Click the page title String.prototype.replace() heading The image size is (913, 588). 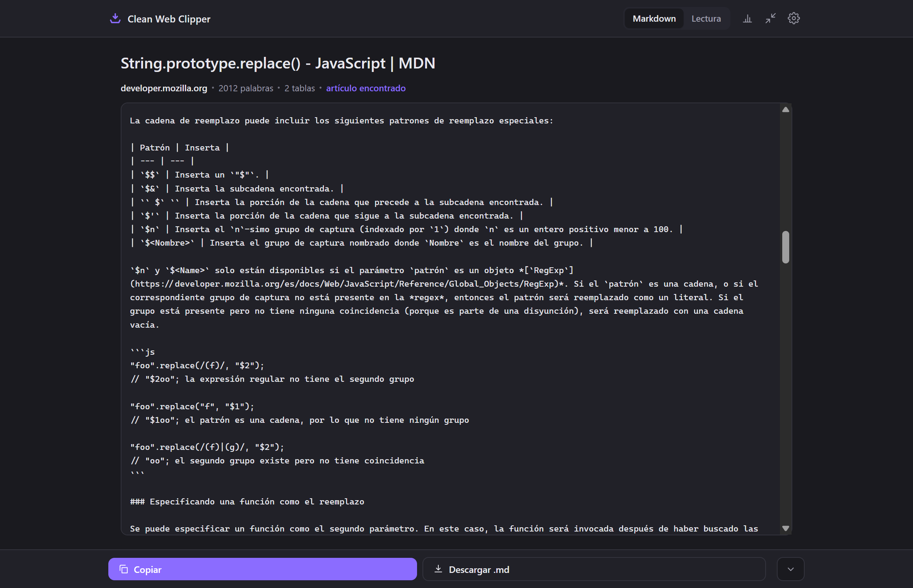pos(278,63)
